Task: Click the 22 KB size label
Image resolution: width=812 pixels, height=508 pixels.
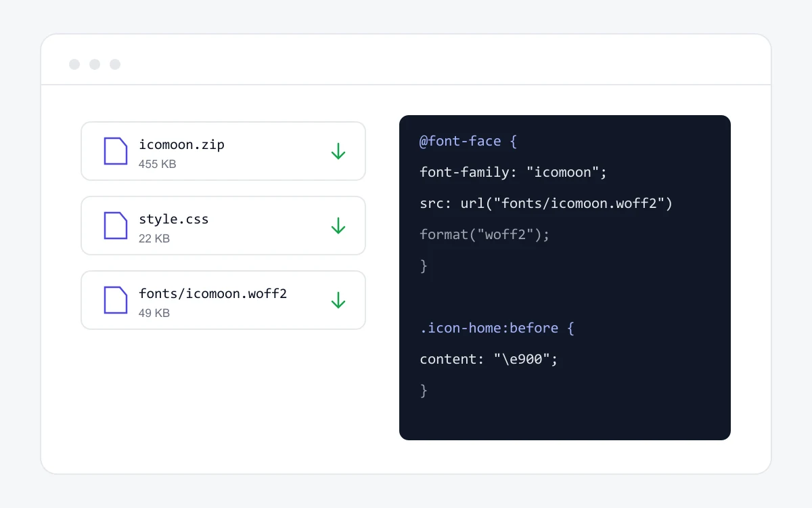Action: point(154,238)
